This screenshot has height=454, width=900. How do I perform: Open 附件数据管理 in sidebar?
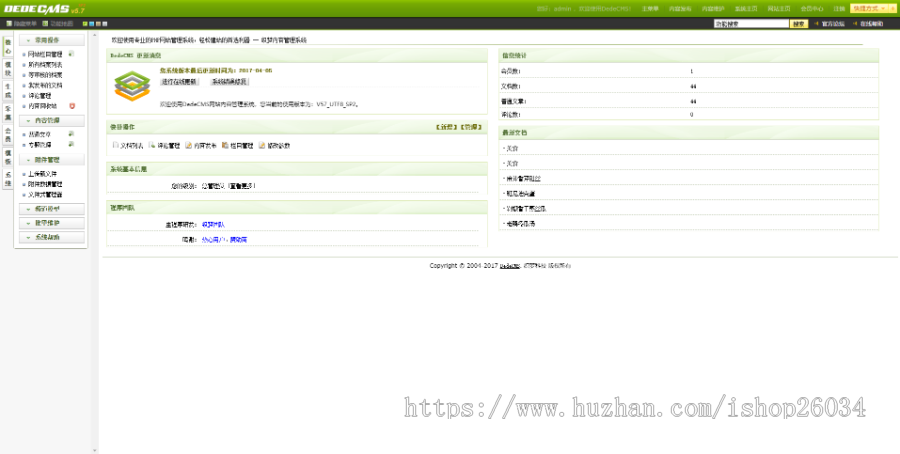[x=45, y=184]
